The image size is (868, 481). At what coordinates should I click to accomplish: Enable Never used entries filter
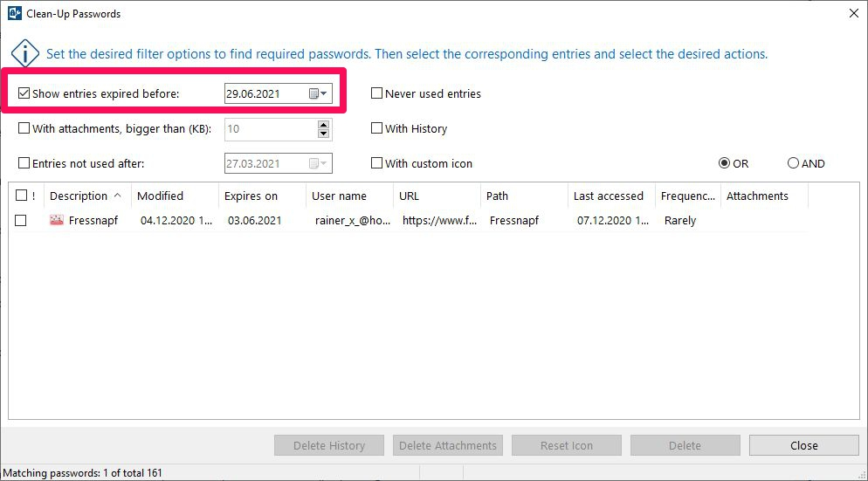[376, 93]
